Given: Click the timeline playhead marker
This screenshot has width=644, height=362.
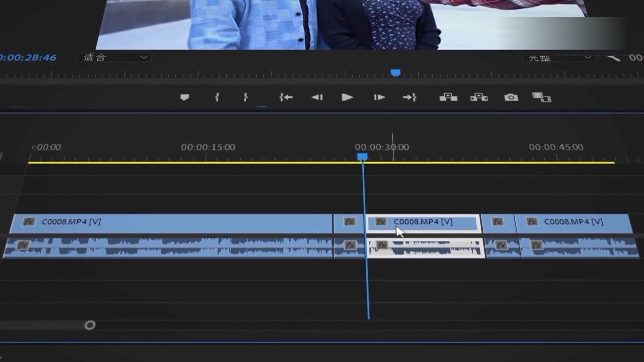Looking at the screenshot, I should [362, 157].
